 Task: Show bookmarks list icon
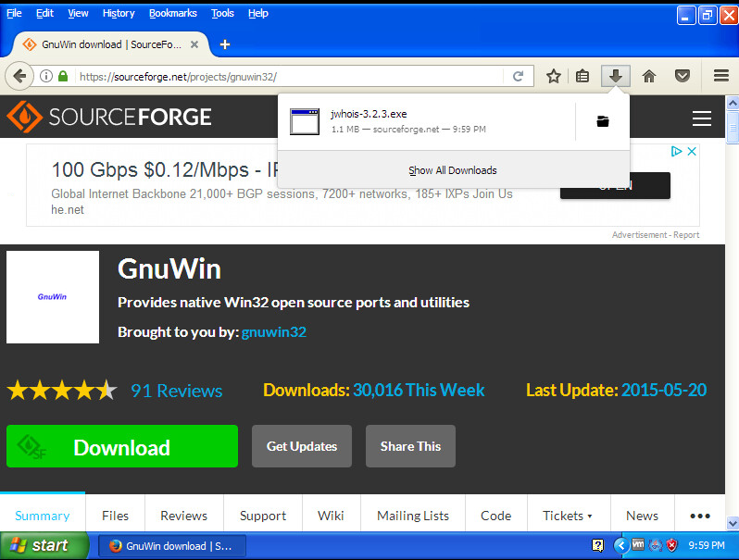pos(582,76)
